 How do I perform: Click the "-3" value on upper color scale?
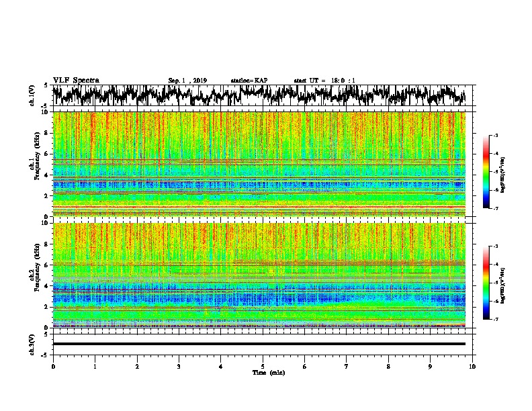click(496, 136)
